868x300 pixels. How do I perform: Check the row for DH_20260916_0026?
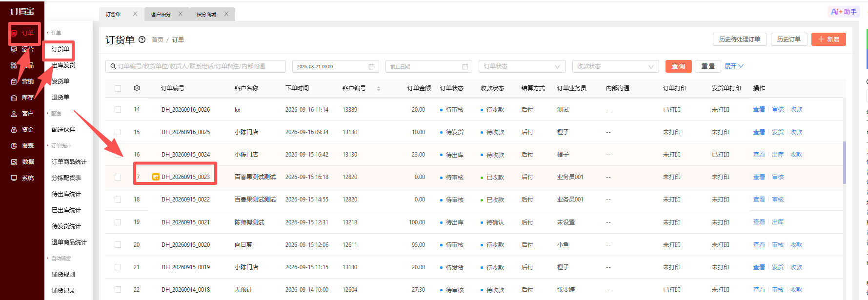tap(118, 110)
